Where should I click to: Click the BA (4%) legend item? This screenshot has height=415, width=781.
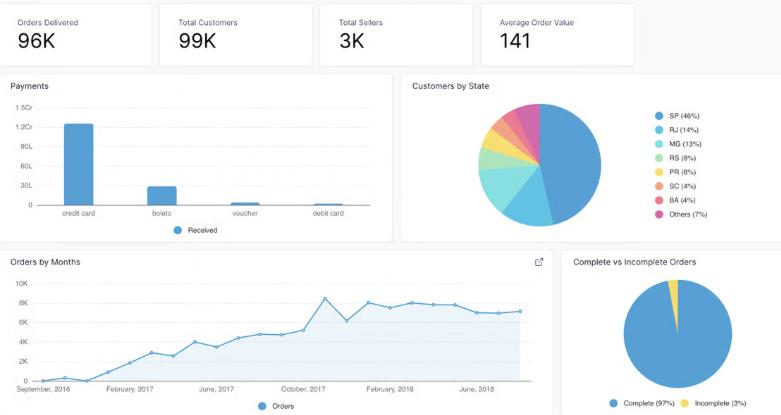[x=677, y=200]
